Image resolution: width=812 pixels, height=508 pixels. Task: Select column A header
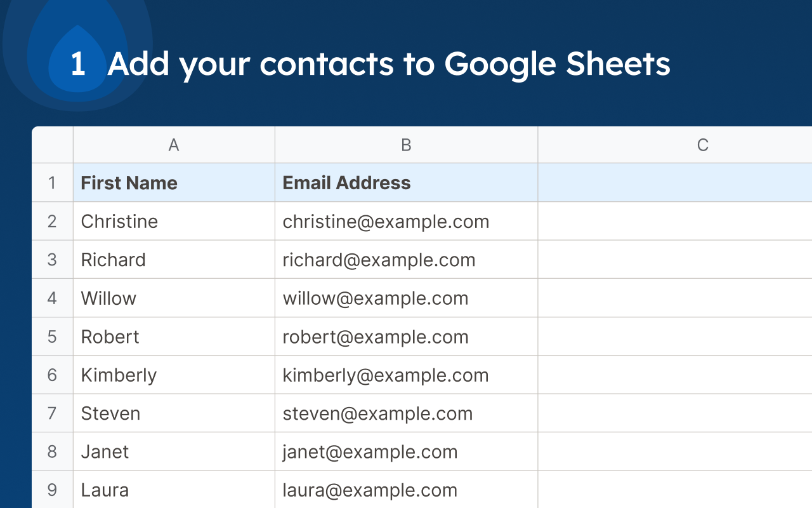(x=174, y=145)
